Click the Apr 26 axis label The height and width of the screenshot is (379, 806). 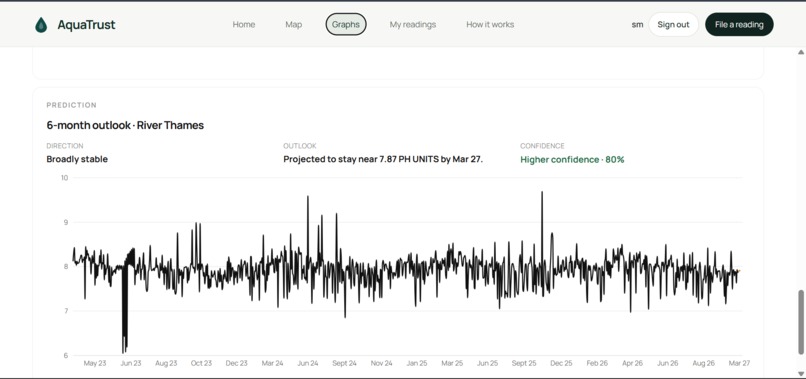click(632, 363)
